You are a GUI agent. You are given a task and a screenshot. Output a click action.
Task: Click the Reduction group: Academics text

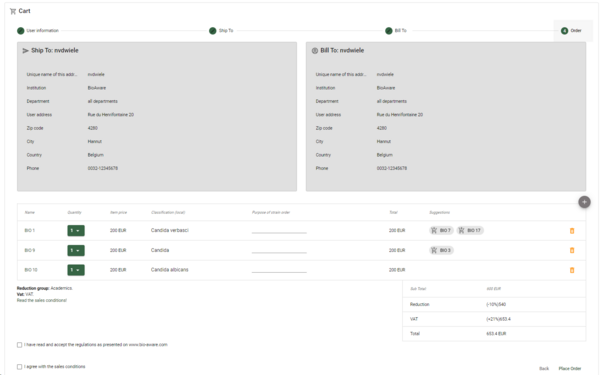(44, 288)
